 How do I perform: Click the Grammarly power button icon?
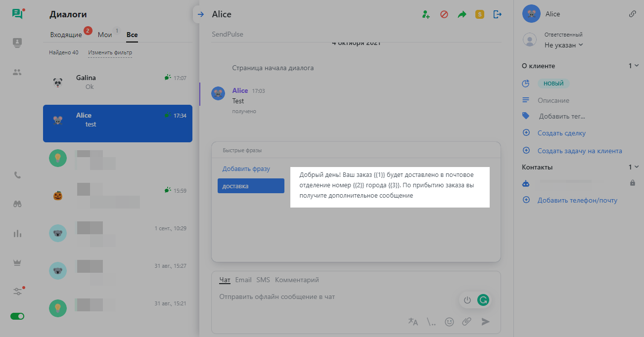[x=467, y=300]
